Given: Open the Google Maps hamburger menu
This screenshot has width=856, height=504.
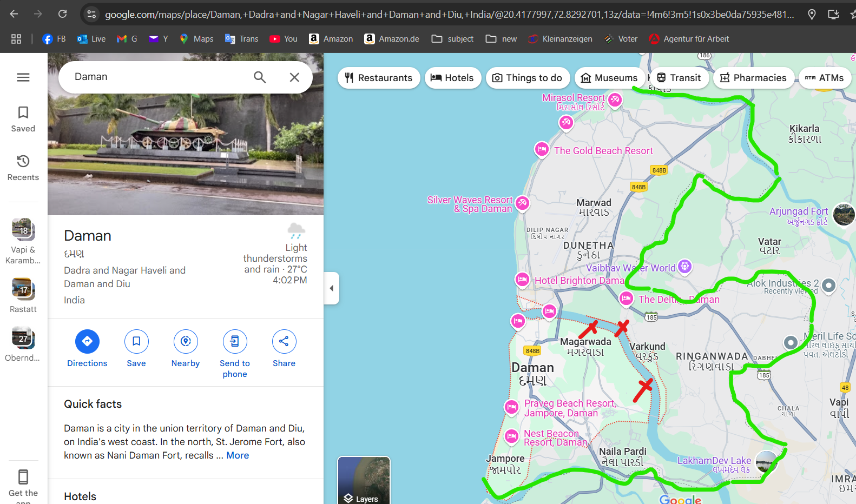Looking at the screenshot, I should [x=23, y=77].
